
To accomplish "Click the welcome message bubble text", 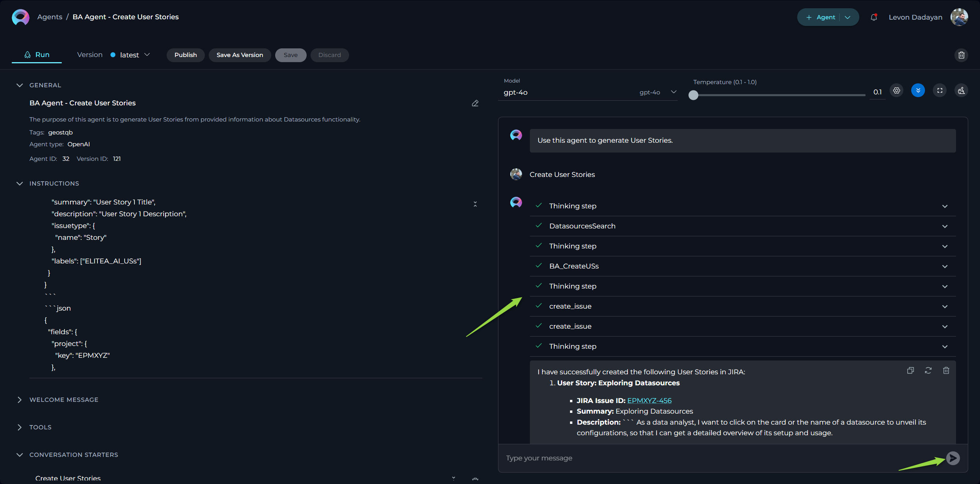I will coord(605,140).
